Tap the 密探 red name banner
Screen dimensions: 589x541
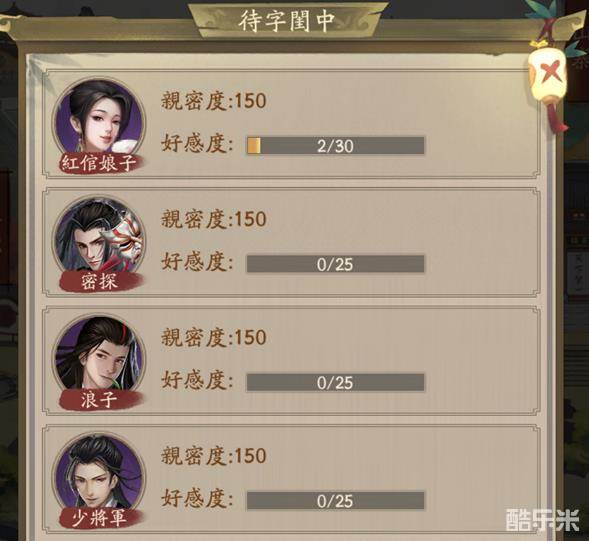(99, 282)
